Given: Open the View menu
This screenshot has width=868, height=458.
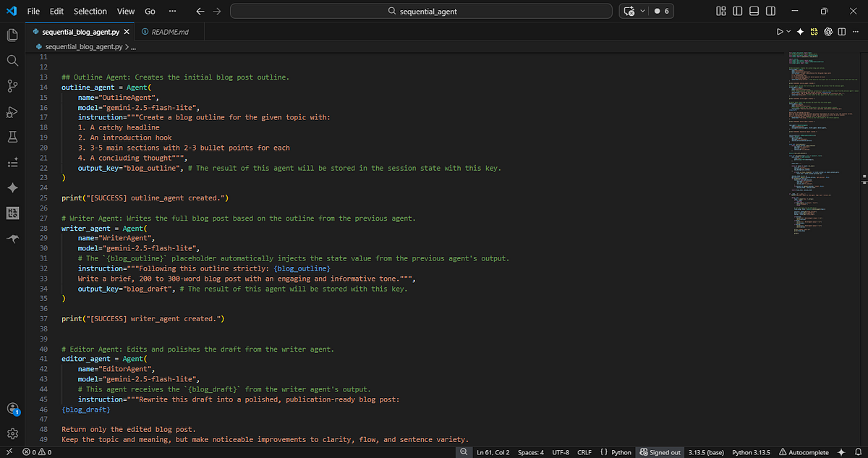Looking at the screenshot, I should [x=126, y=12].
